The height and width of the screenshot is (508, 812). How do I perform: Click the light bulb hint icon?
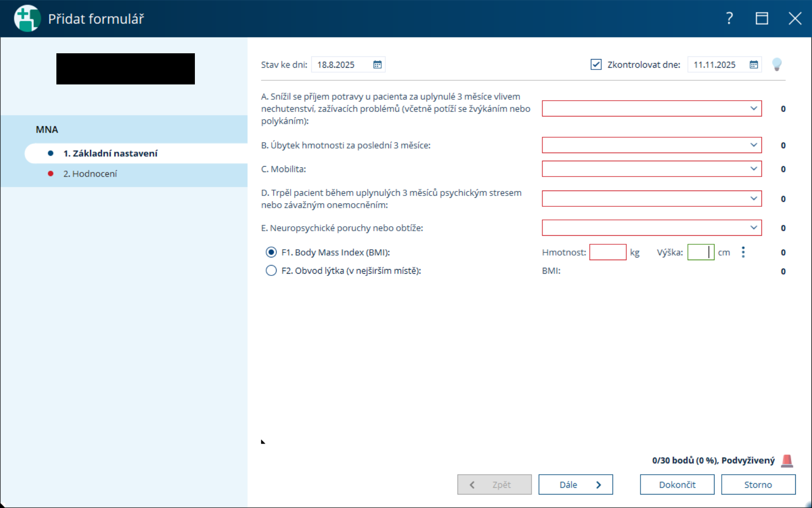click(776, 65)
